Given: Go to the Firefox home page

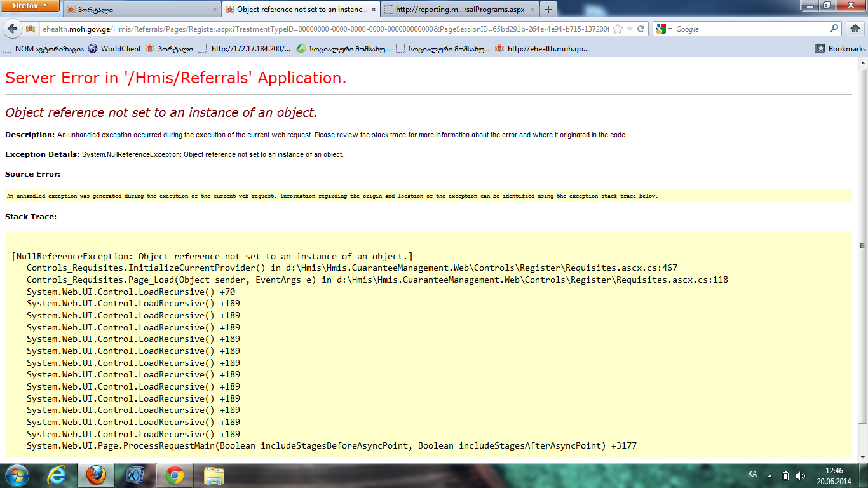Looking at the screenshot, I should click(855, 29).
